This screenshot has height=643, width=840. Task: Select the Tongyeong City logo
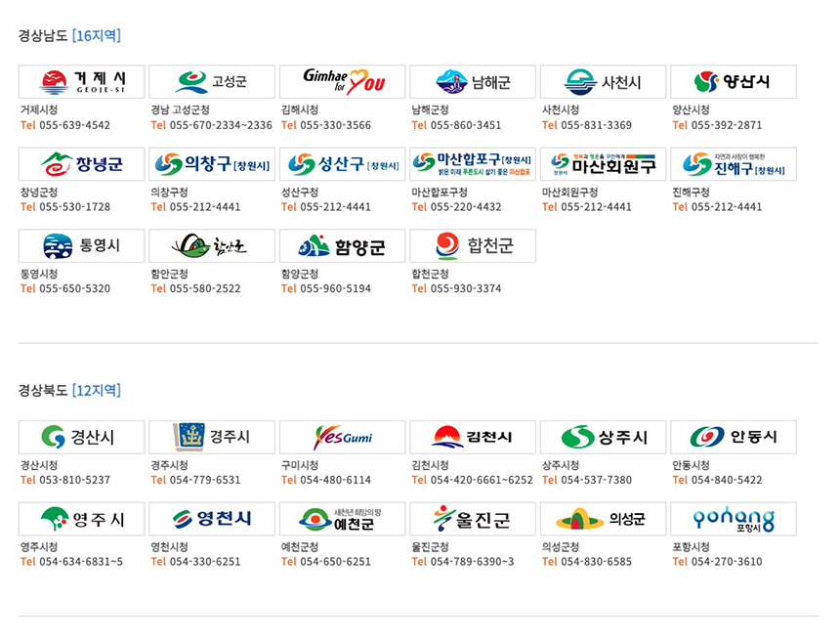(x=81, y=245)
